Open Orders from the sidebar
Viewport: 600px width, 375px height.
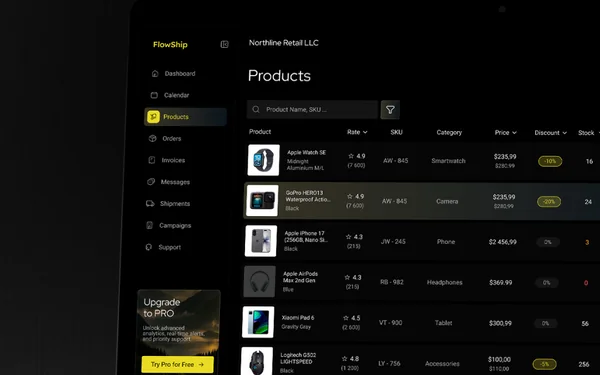(172, 139)
